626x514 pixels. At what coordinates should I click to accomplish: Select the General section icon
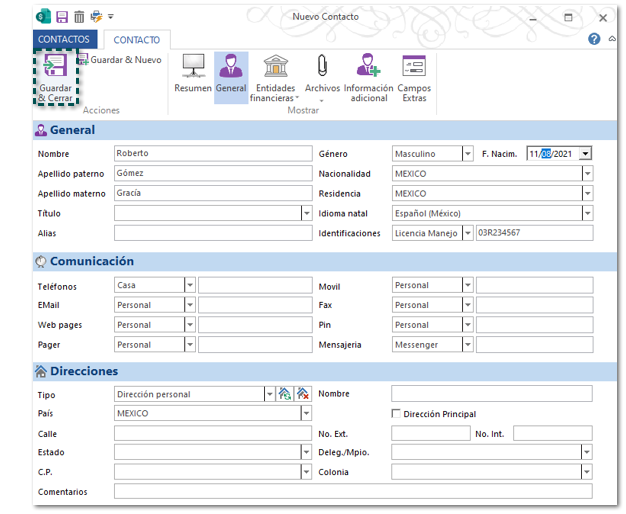point(231,75)
